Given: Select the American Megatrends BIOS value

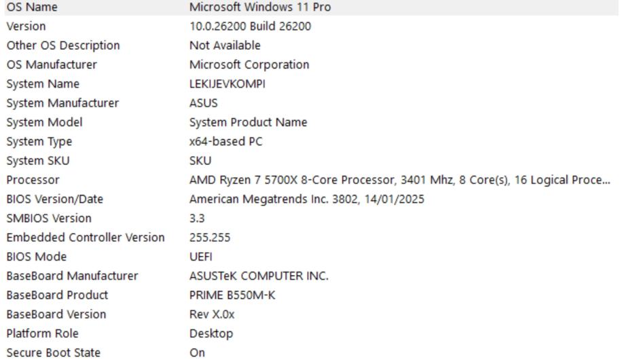Looking at the screenshot, I should tap(307, 200).
